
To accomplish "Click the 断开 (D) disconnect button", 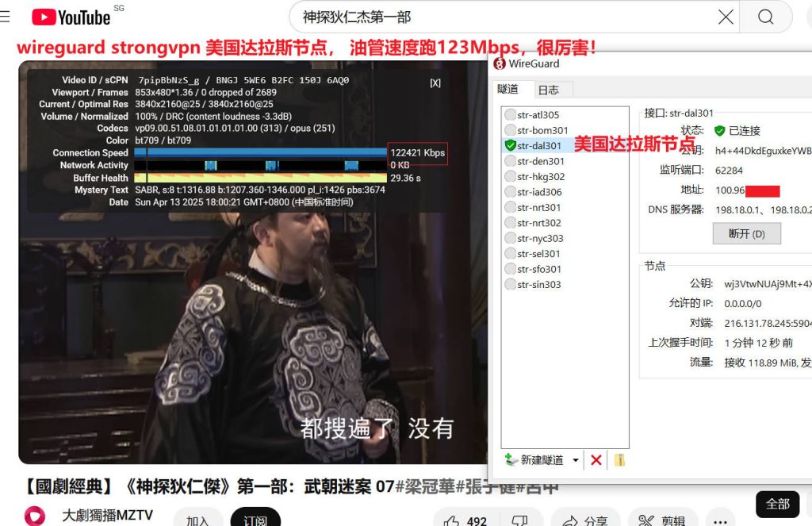I will [x=746, y=234].
